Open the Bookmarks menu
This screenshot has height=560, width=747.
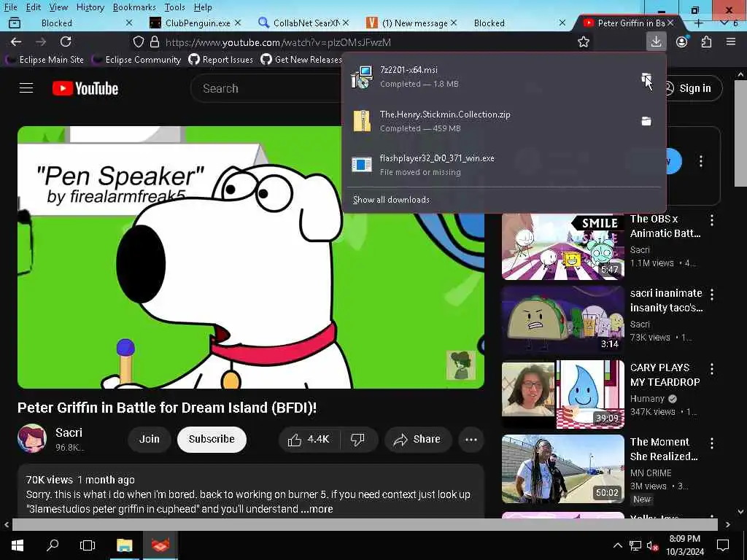tap(134, 7)
